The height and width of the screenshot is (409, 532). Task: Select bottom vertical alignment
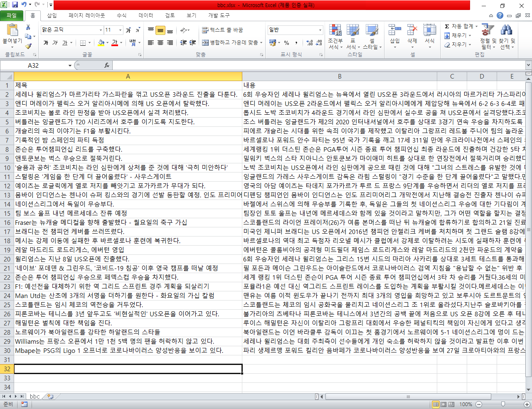[x=170, y=30]
